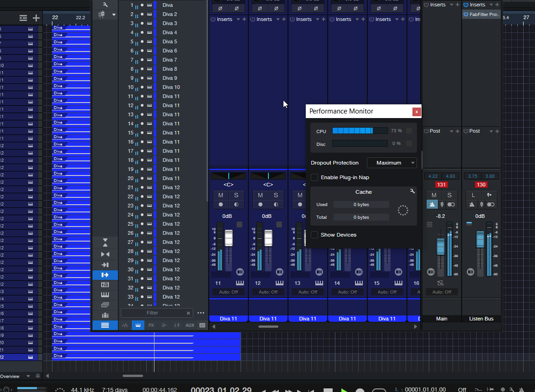Click the keyboard icon on track Diva 5
535x392 pixels.
pyautogui.click(x=149, y=41)
